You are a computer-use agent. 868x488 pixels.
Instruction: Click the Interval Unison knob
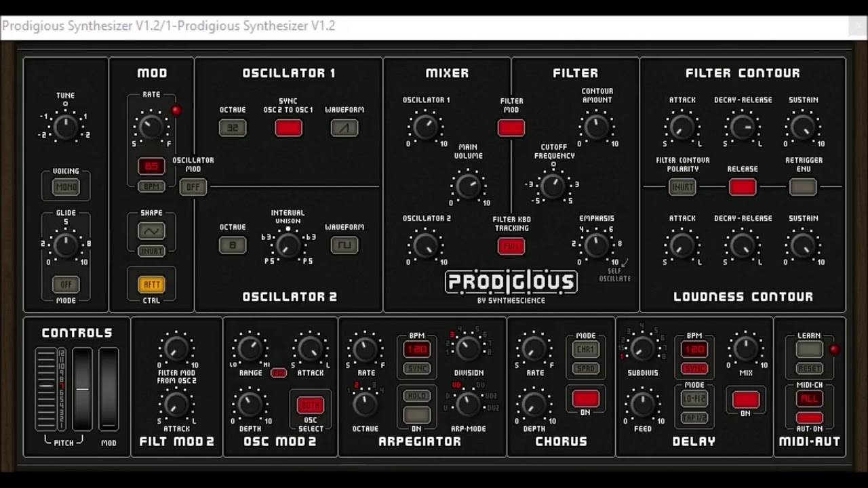coord(288,245)
